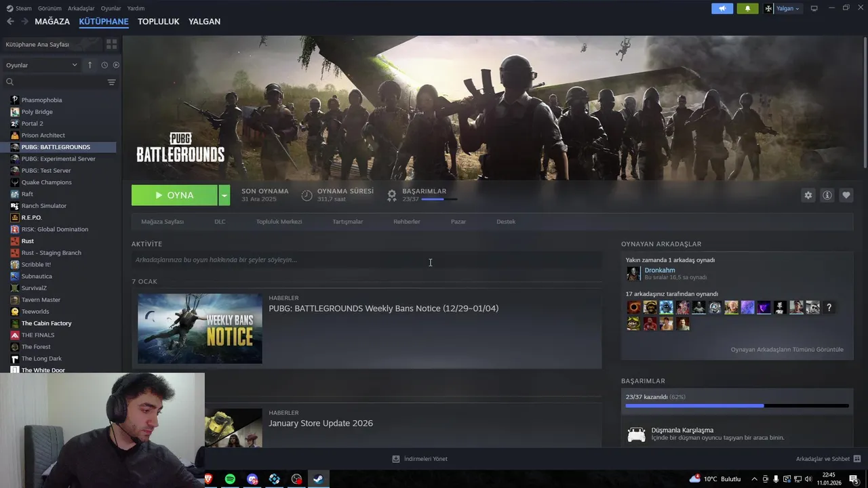868x488 pixels.
Task: Open Arkadaşlar ve Sohbet panel
Action: click(828, 459)
